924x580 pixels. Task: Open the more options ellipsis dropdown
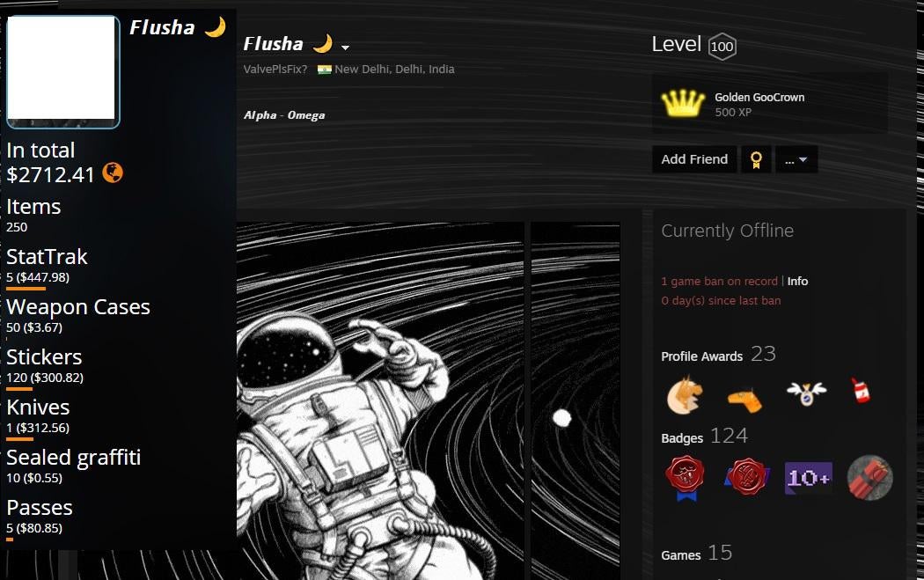pos(796,159)
